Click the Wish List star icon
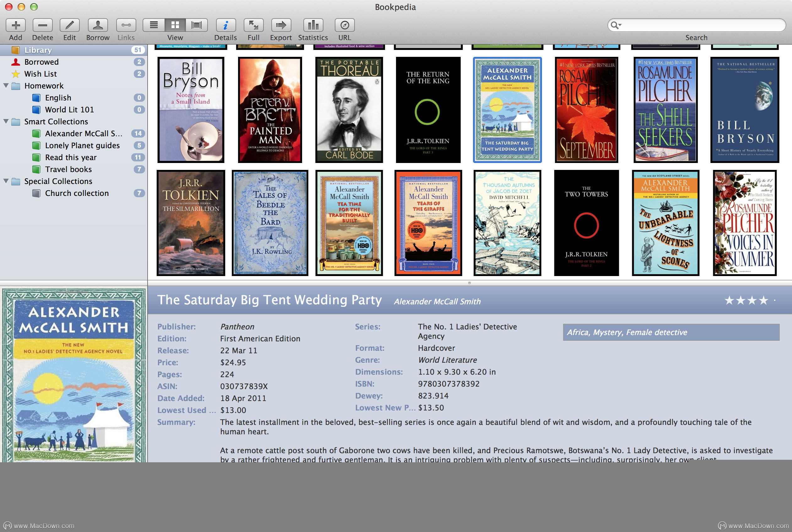 (16, 73)
